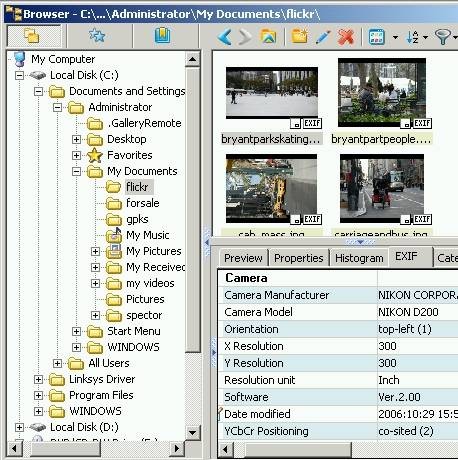Viewport: 458px width, 460px height.
Task: Click folder tree scroll up arrow
Action: (x=192, y=60)
